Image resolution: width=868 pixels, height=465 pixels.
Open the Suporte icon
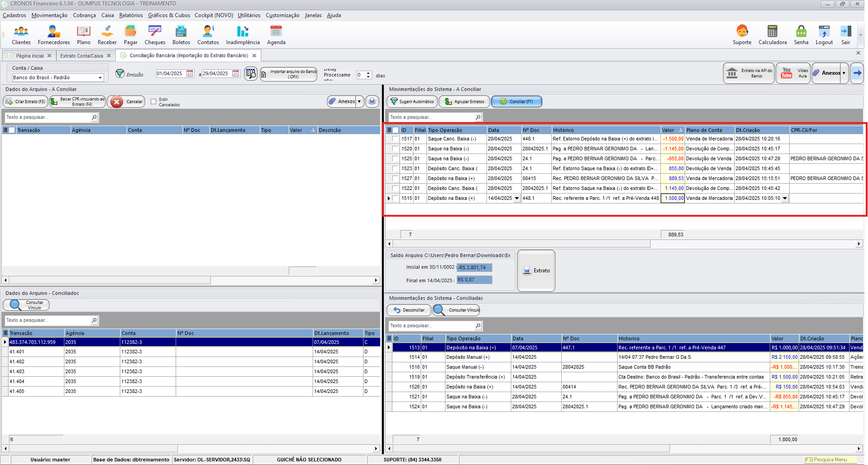click(x=742, y=35)
